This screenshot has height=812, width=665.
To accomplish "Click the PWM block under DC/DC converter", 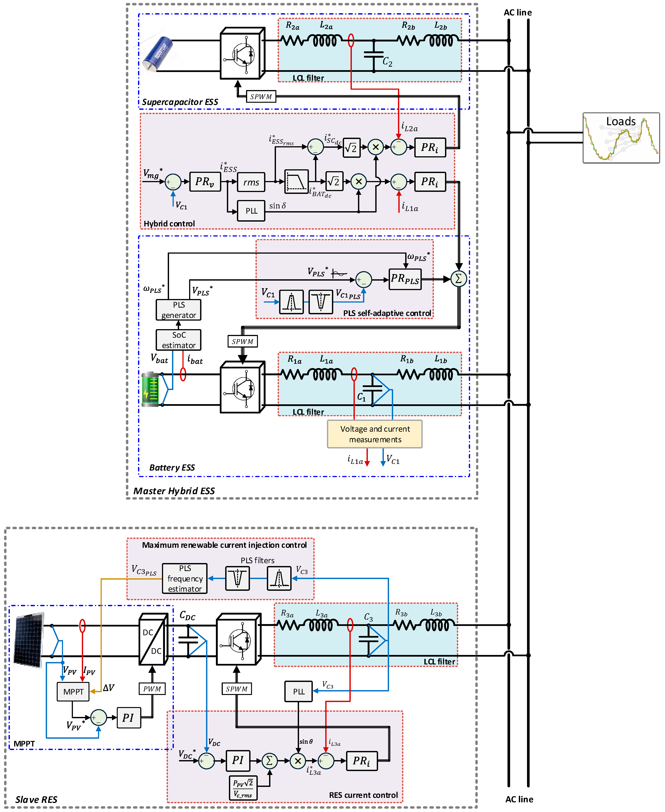I will [152, 689].
